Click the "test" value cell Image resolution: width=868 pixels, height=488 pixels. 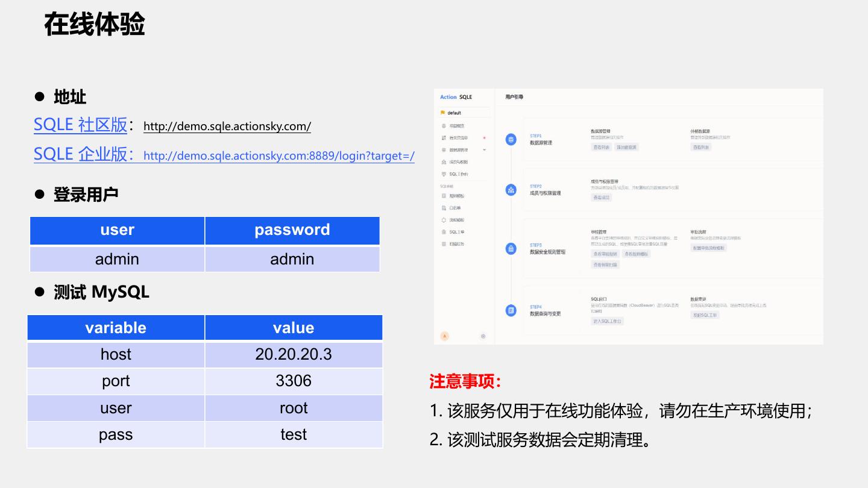click(x=294, y=434)
